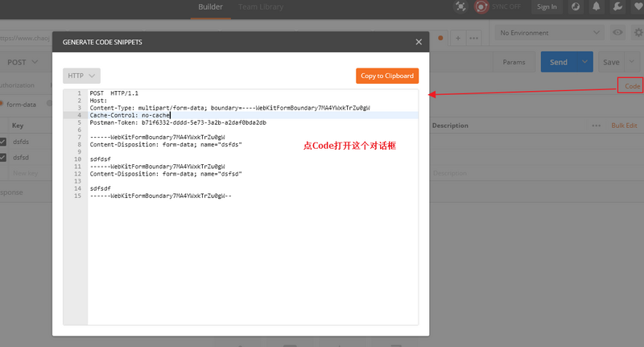
Task: Switch to the Team Library tab
Action: click(261, 7)
